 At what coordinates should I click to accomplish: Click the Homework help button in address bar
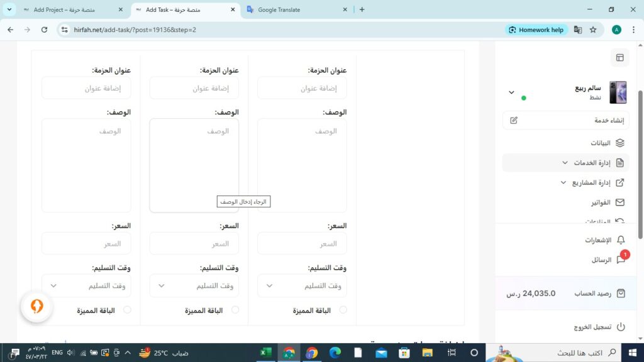[x=536, y=30]
